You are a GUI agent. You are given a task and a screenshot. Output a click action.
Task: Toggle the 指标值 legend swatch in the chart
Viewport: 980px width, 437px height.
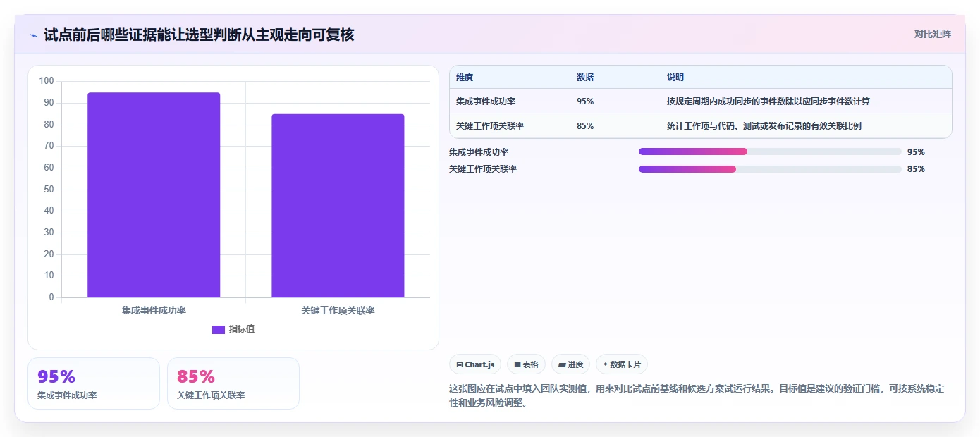tap(219, 329)
